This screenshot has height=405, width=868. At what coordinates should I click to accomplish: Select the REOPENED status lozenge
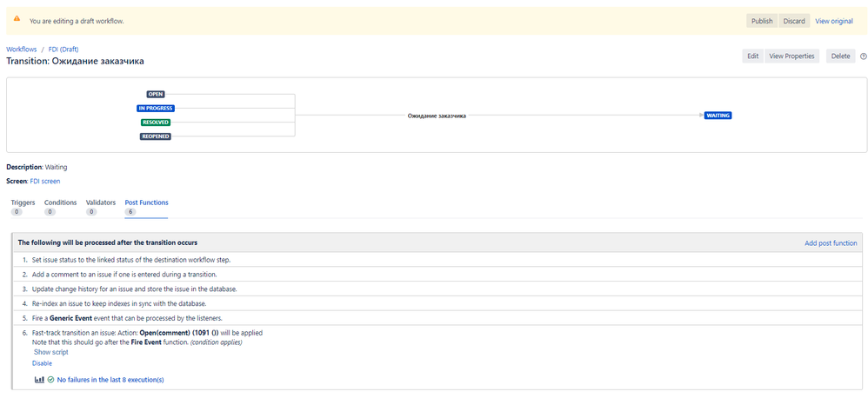click(x=156, y=136)
